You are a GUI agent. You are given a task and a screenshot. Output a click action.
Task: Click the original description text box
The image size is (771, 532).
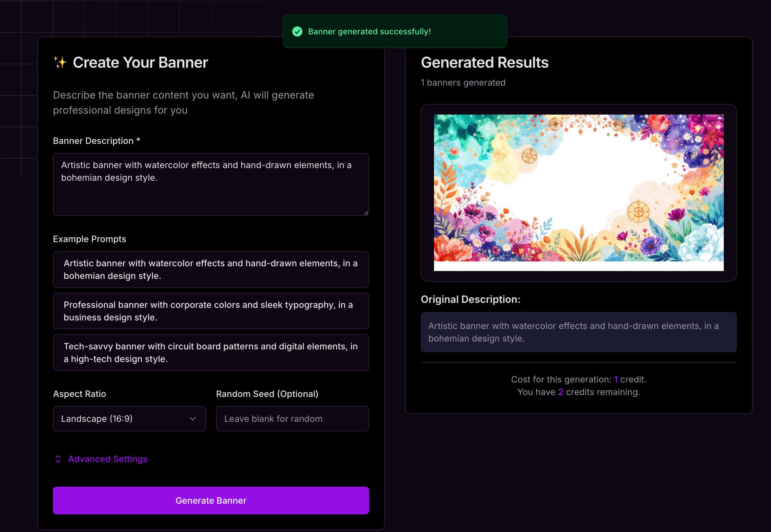[x=579, y=332]
